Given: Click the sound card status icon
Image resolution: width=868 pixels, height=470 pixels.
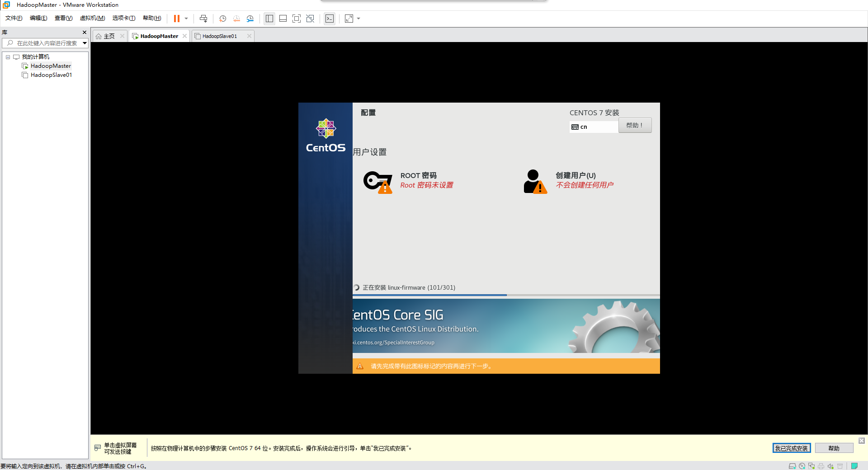Looking at the screenshot, I should [x=830, y=466].
